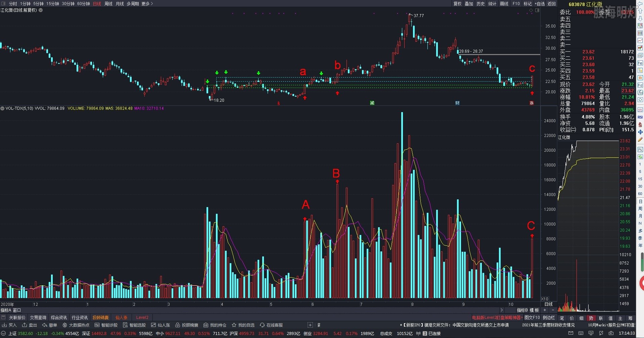Switch to 30分钟 period

[68, 4]
